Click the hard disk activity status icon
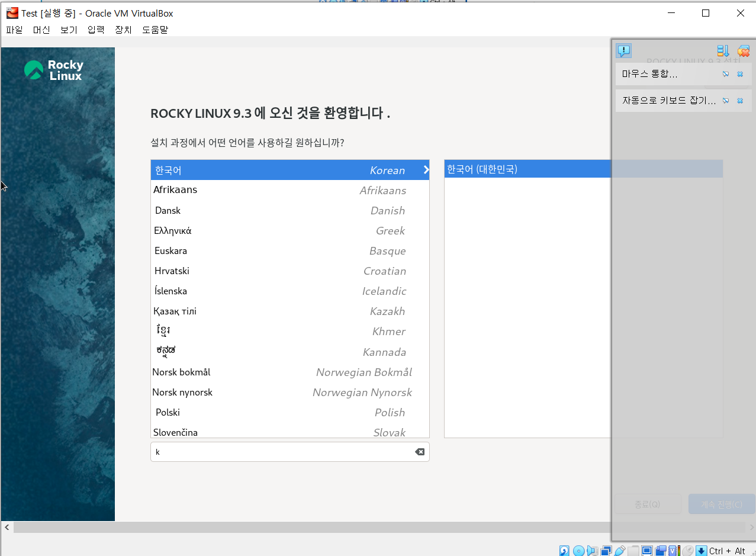Screen dimensions: 756x556 point(564,551)
